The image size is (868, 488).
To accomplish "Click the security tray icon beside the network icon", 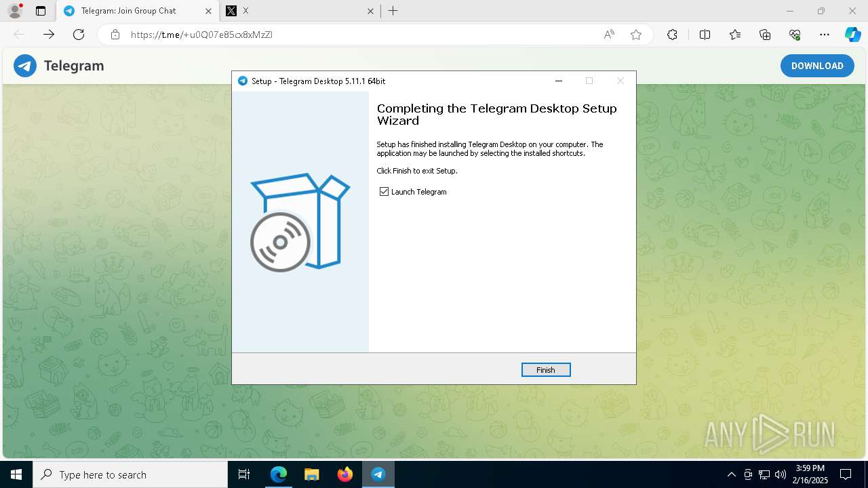I will point(748,474).
